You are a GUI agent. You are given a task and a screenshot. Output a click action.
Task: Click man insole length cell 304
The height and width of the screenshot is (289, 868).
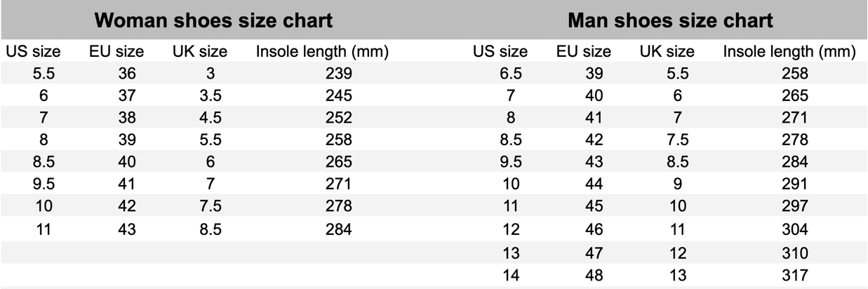796,228
